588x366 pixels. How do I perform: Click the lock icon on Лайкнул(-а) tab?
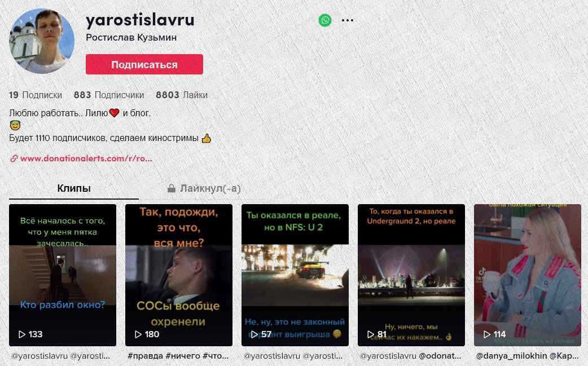click(x=172, y=188)
